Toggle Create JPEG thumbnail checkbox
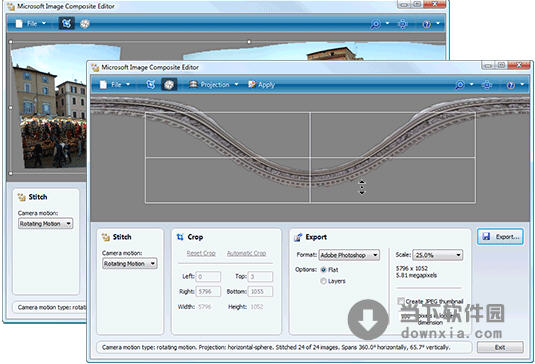 (x=401, y=301)
